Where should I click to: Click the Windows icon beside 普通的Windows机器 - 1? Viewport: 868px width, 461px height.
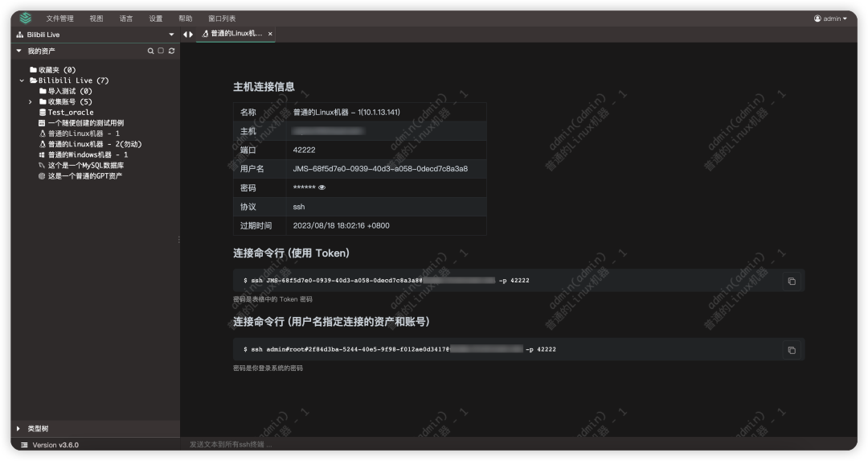(x=42, y=154)
